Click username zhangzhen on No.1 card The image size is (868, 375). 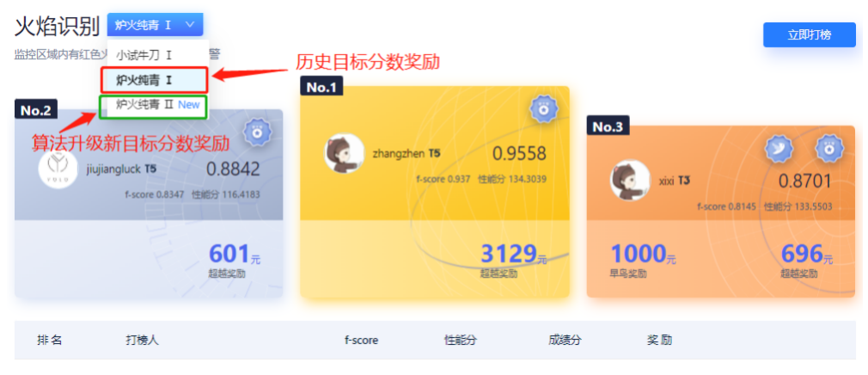(x=399, y=153)
